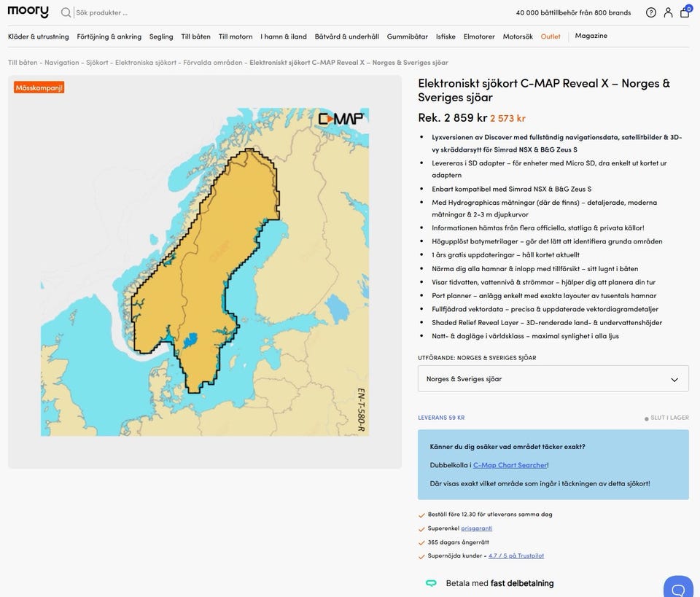Click the product title heading
This screenshot has height=597, width=700.
(544, 90)
